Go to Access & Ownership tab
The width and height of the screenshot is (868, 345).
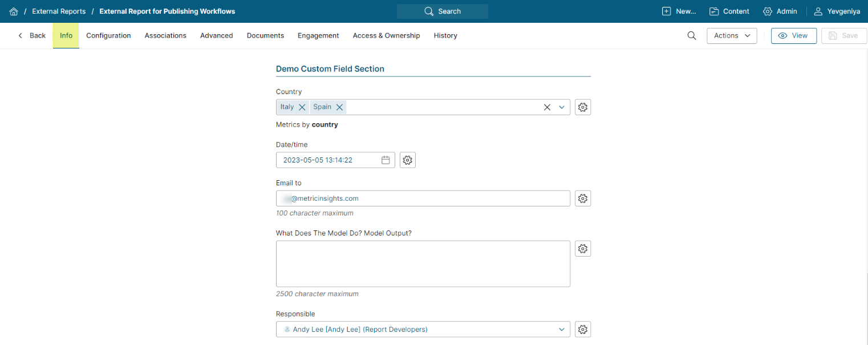click(x=386, y=35)
